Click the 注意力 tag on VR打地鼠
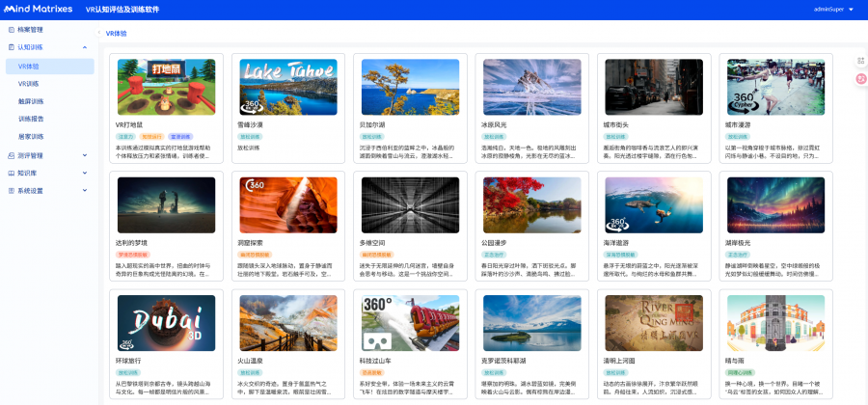The image size is (868, 405). pos(125,137)
